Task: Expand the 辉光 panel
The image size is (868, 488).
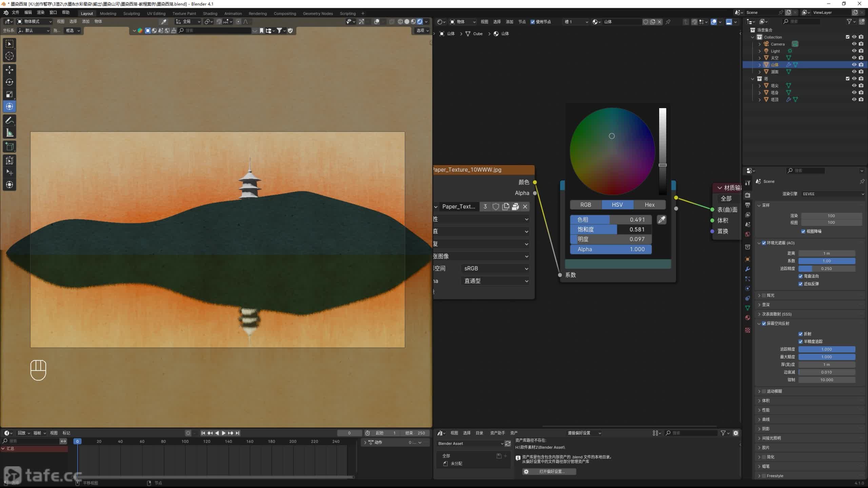Action: pos(759,295)
